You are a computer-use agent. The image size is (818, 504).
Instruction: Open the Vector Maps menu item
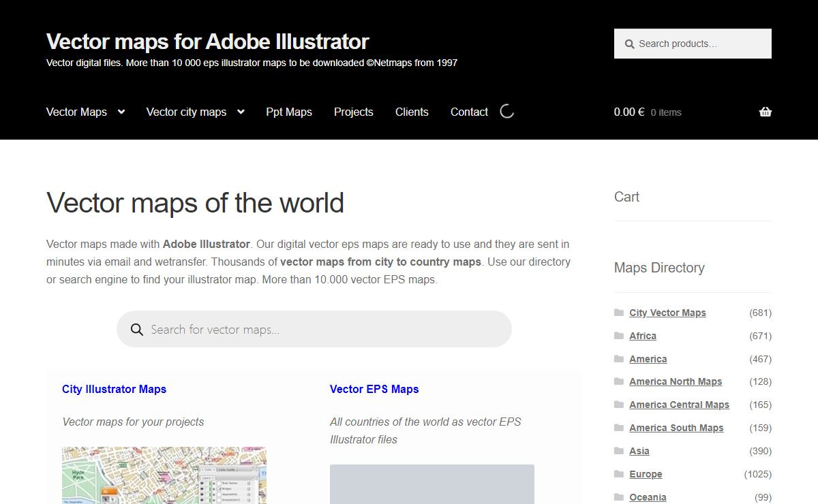[76, 112]
